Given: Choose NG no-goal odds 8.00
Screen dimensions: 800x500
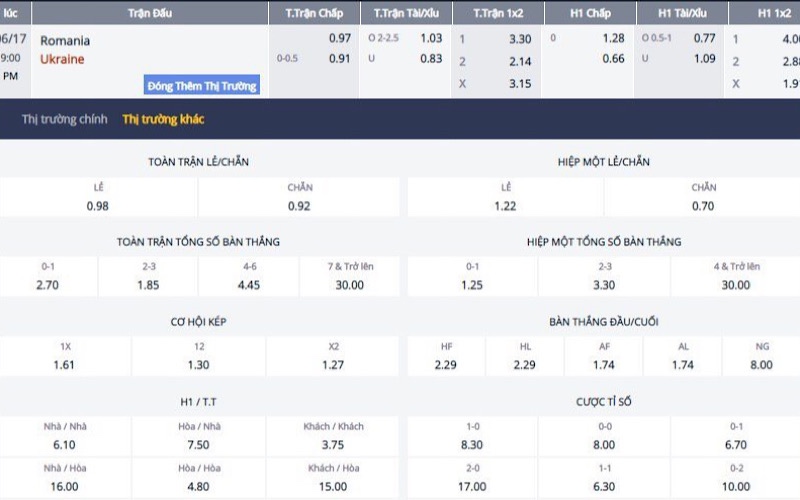Looking at the screenshot, I should (763, 364).
